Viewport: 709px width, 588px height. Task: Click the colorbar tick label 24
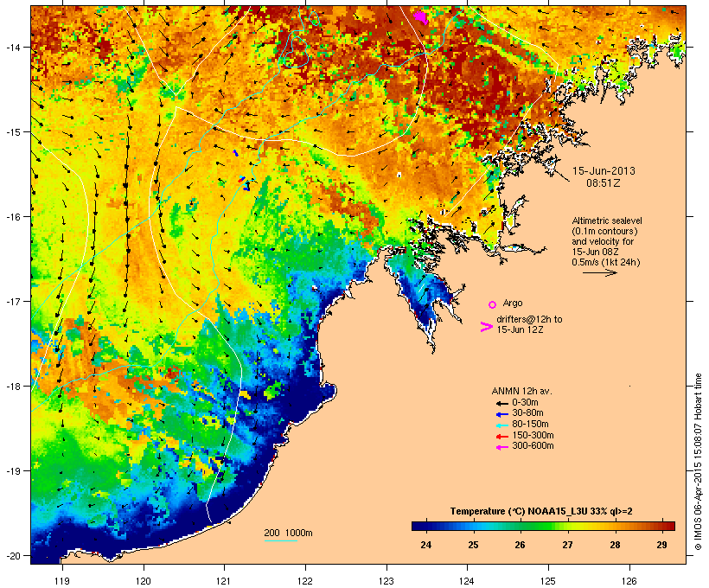[426, 545]
